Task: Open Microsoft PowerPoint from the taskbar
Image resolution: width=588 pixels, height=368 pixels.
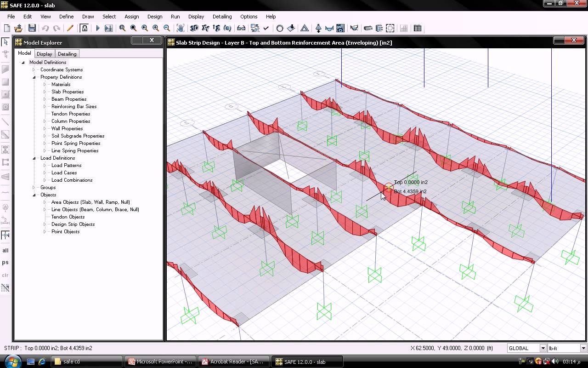Action: coord(160,362)
